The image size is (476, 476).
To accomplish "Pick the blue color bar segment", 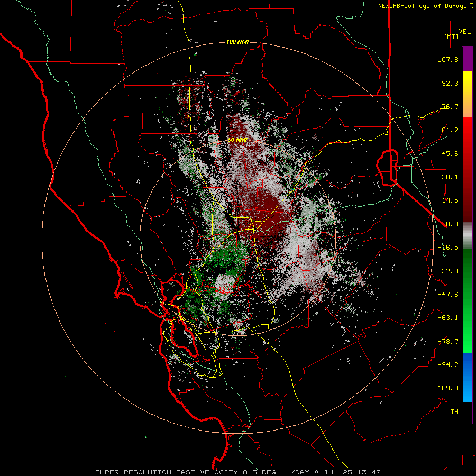I will coord(467,377).
